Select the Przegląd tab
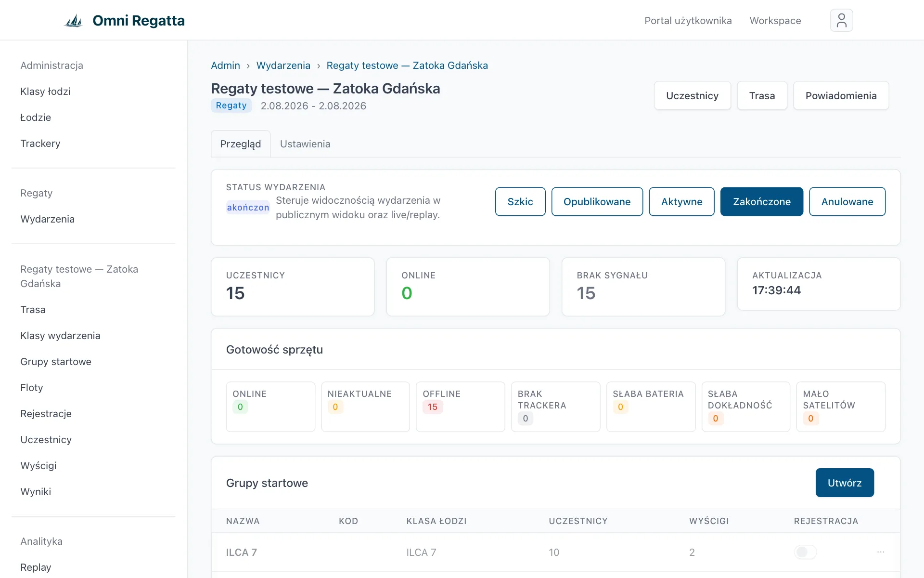 [x=241, y=144]
